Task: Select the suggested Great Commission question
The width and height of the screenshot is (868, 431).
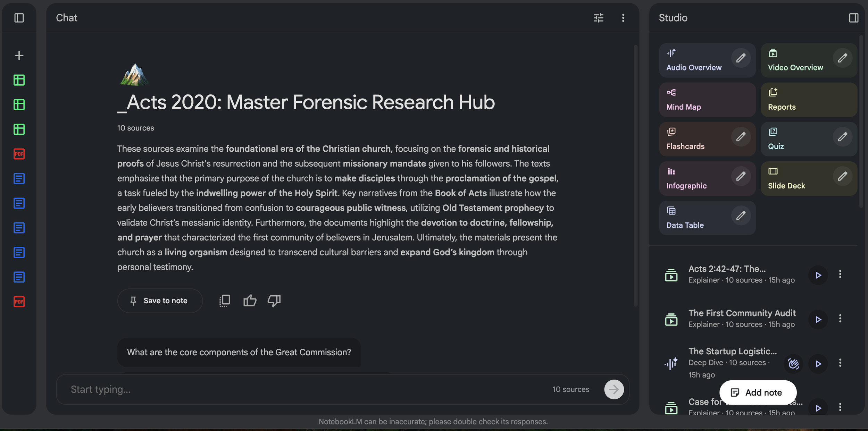Action: coord(239,352)
